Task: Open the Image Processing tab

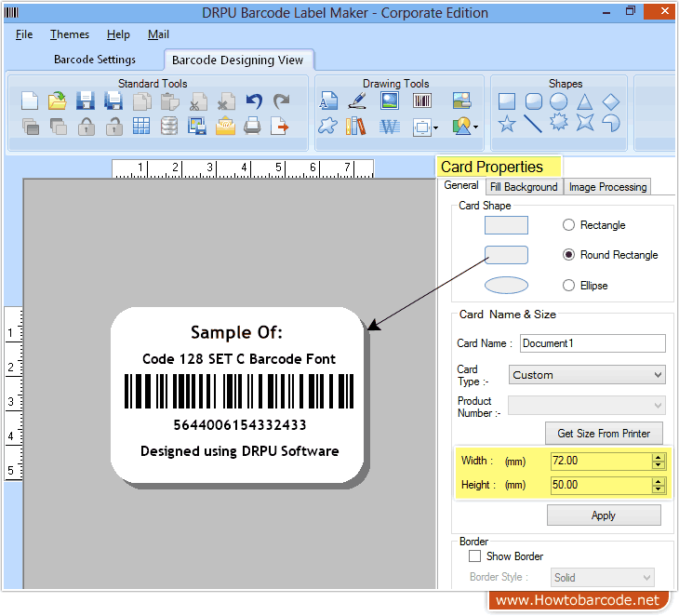Action: (x=607, y=187)
